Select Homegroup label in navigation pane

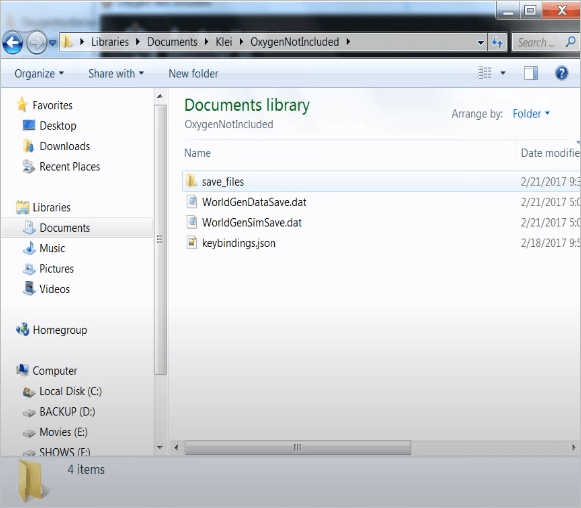tap(60, 330)
